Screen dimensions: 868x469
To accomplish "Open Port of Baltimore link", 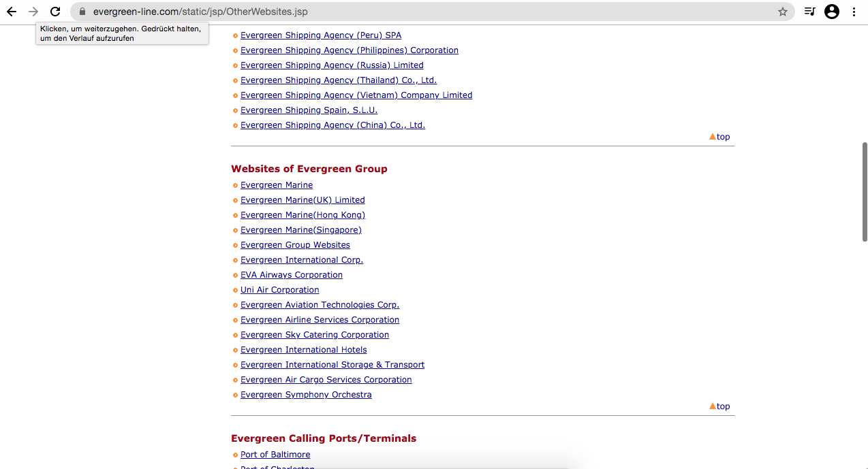I will (x=275, y=455).
